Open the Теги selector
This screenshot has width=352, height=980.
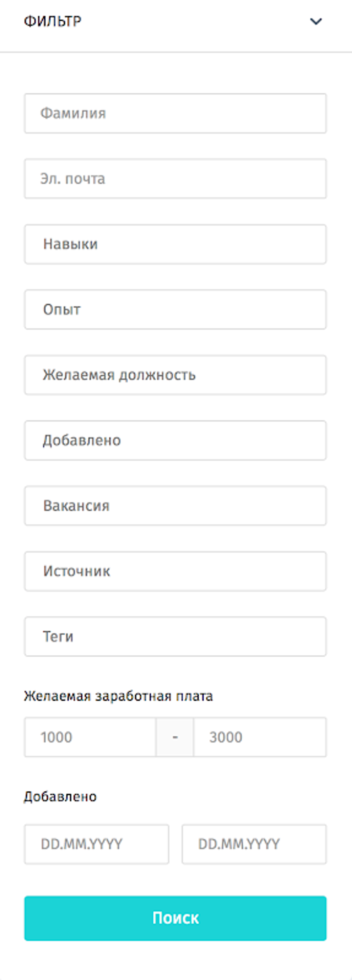(x=175, y=637)
